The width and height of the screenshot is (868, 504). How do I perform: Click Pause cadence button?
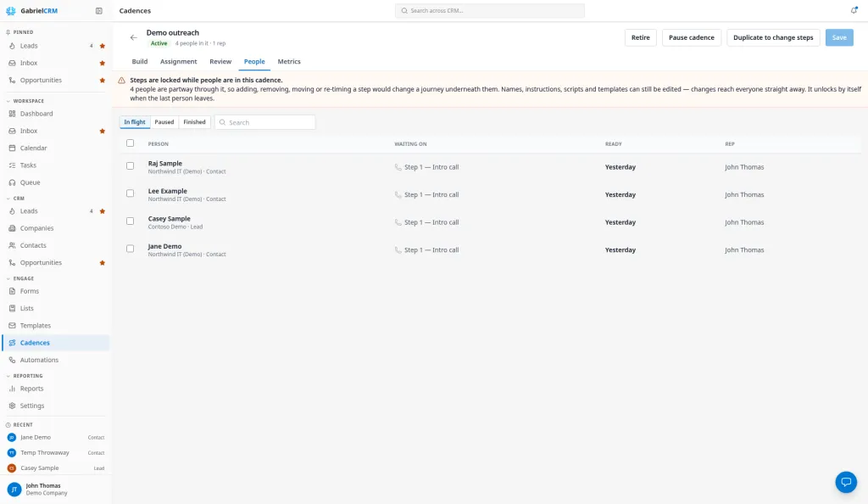coord(692,37)
